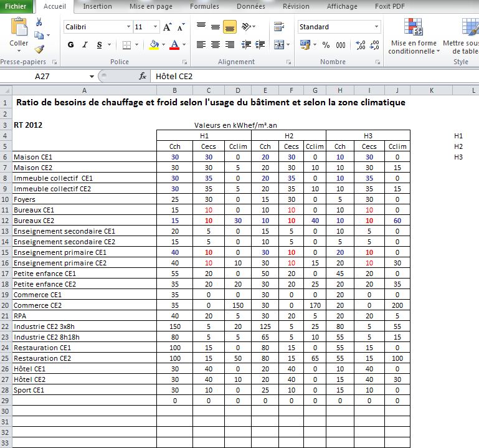Align text to vertical middle
Viewport: 479px width, 448px height.
pyautogui.click(x=216, y=27)
